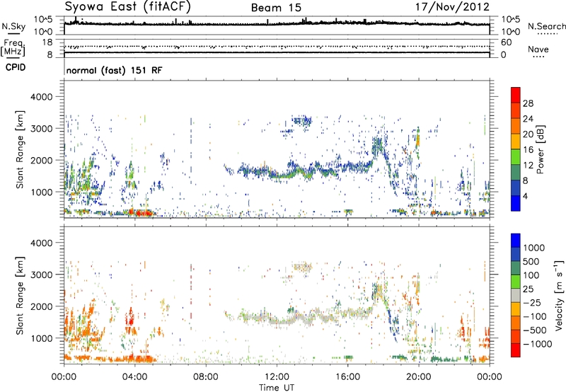566x392 pixels.
Task: Click the '04:00' time axis tick label
Action: click(x=134, y=377)
